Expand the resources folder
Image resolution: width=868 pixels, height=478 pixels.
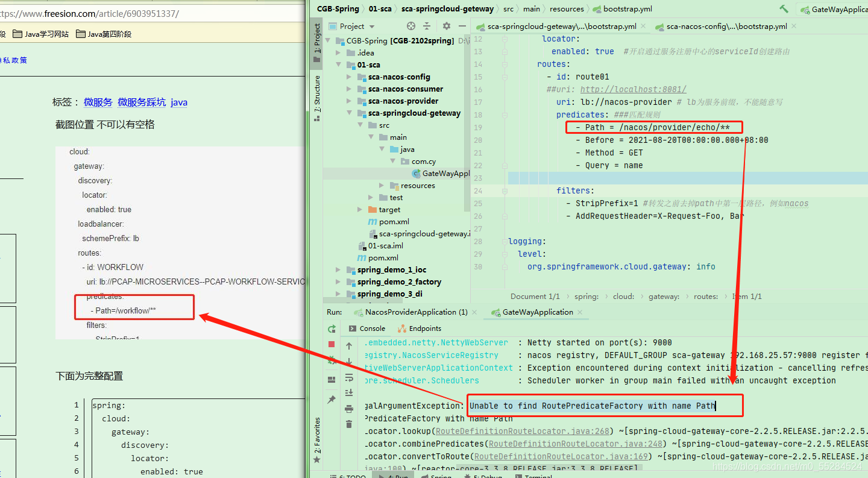pos(382,185)
